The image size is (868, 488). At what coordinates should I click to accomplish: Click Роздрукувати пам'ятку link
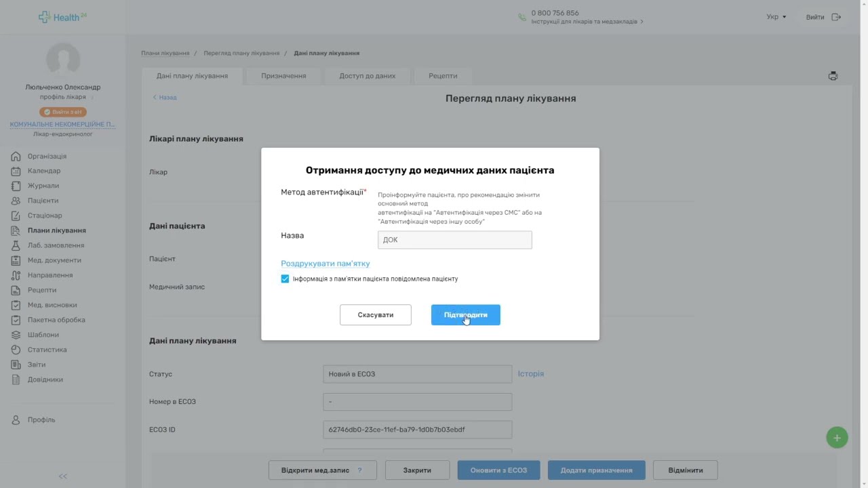[325, 264]
